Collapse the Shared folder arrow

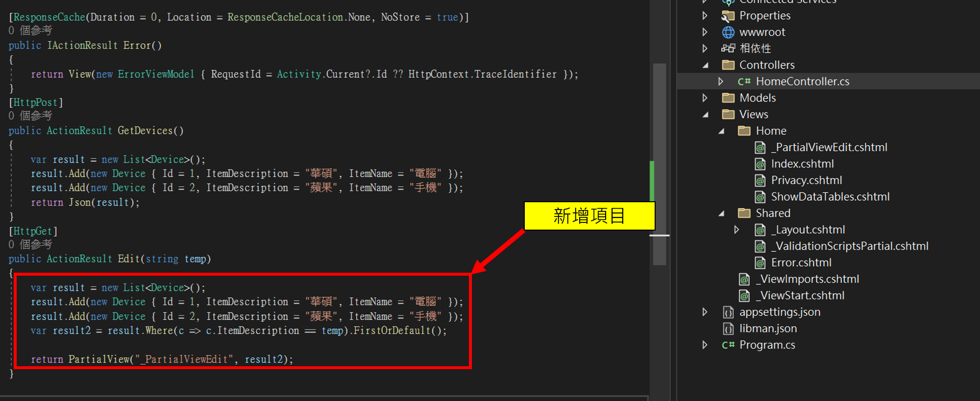pos(721,213)
